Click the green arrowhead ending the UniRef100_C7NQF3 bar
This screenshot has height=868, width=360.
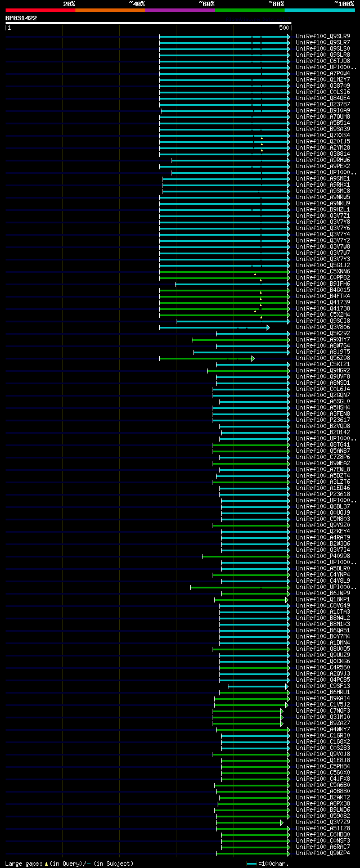pos(282,711)
